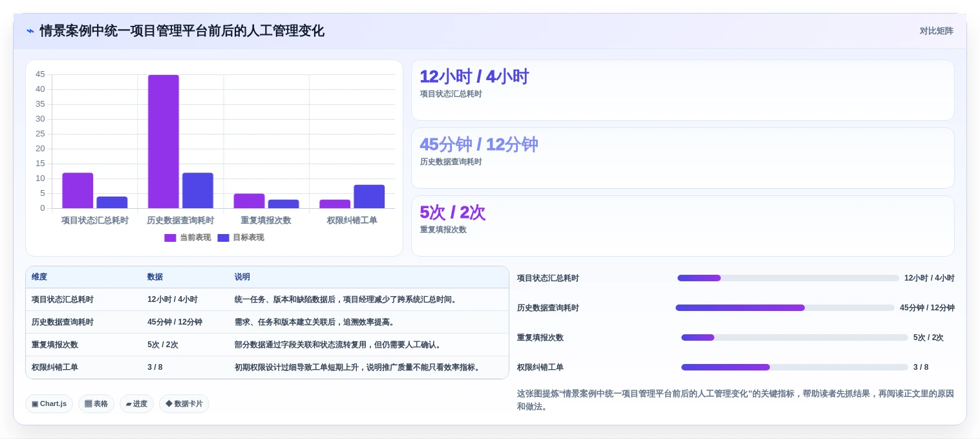
Task: Click the 表格 tag chip
Action: [96, 403]
